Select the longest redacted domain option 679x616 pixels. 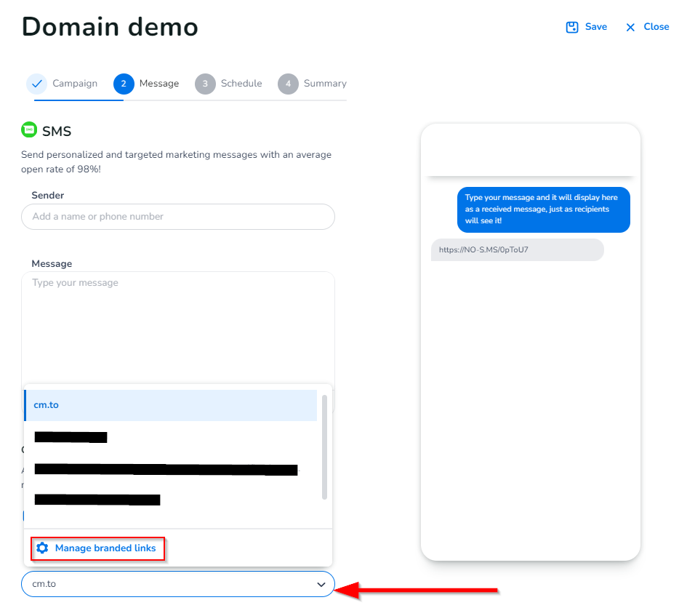[x=166, y=470]
